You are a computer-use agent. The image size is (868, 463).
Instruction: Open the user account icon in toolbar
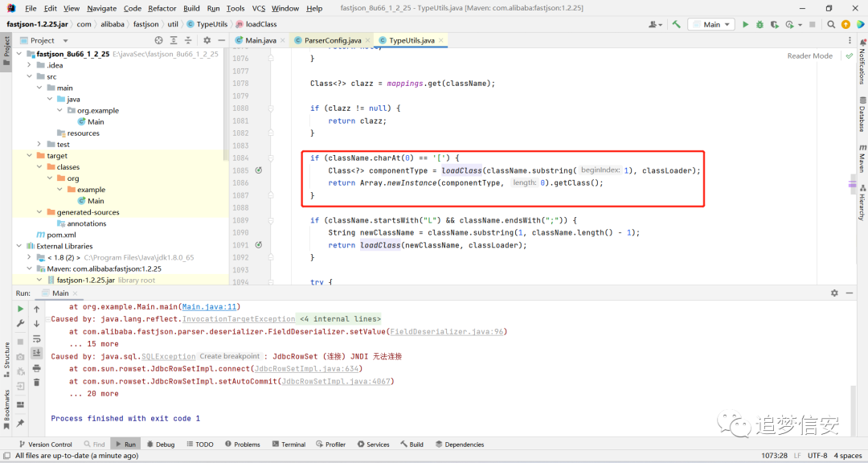click(x=655, y=24)
